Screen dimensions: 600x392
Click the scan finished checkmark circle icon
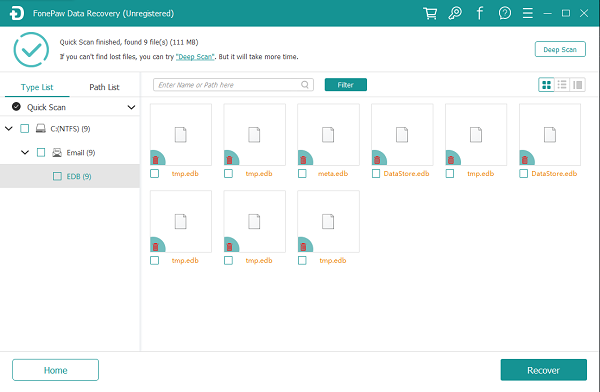pos(31,50)
